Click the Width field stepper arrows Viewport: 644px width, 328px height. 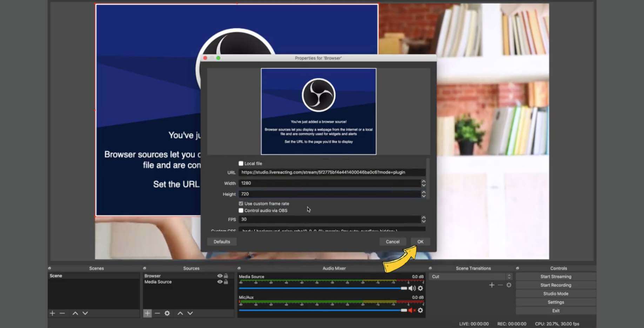pos(423,183)
